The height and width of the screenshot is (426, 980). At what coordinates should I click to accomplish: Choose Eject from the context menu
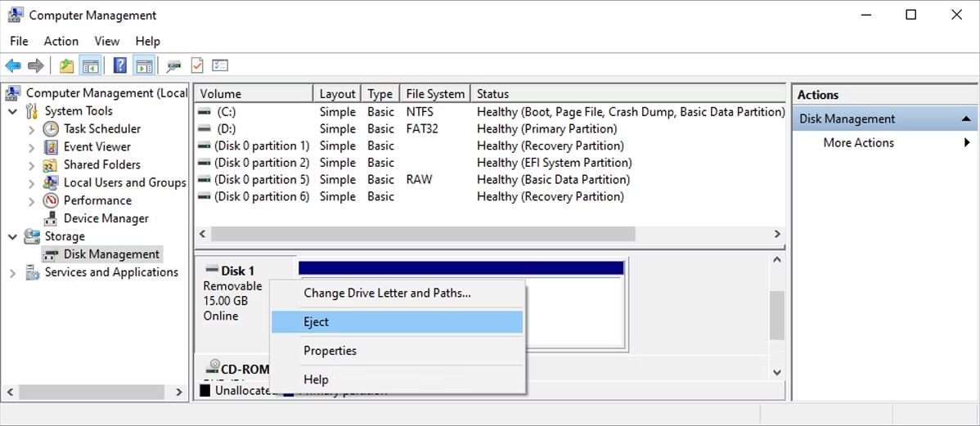point(397,321)
